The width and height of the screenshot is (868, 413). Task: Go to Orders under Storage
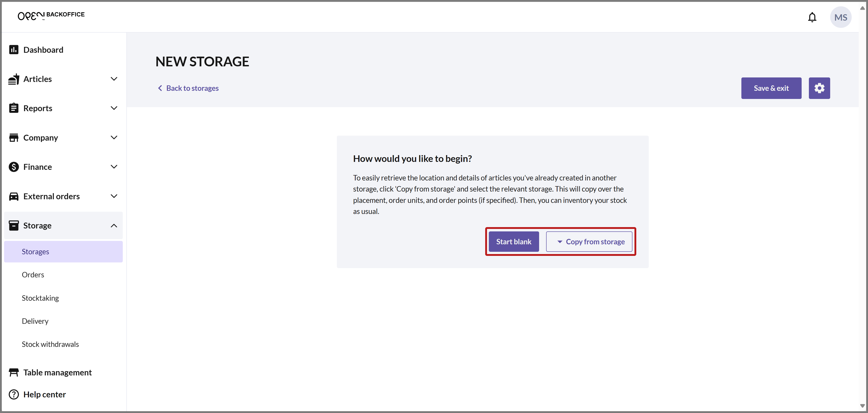tap(33, 275)
